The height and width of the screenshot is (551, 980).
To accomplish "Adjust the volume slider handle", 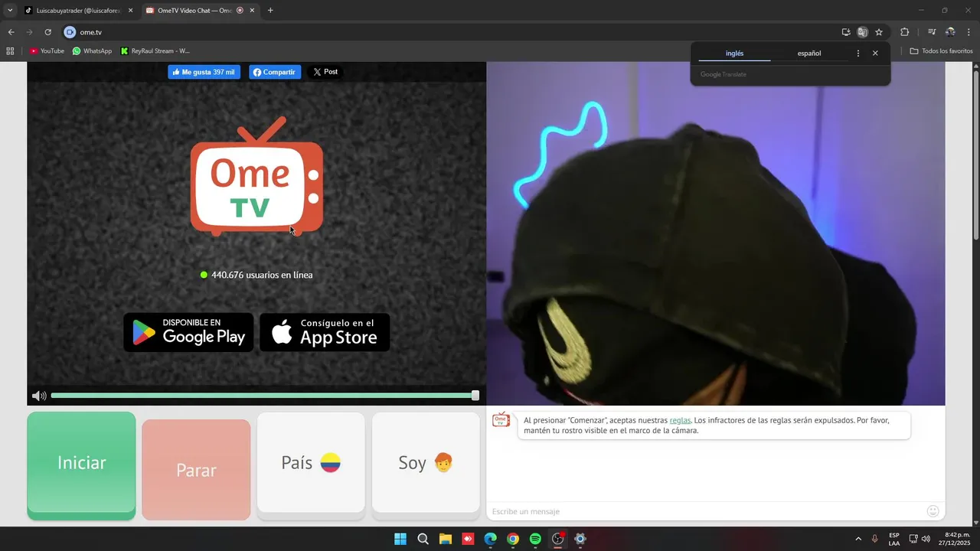I will coord(475,396).
